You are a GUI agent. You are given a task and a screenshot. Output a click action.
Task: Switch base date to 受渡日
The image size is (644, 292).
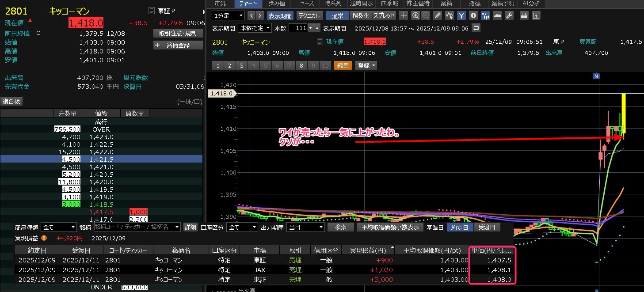(x=487, y=227)
